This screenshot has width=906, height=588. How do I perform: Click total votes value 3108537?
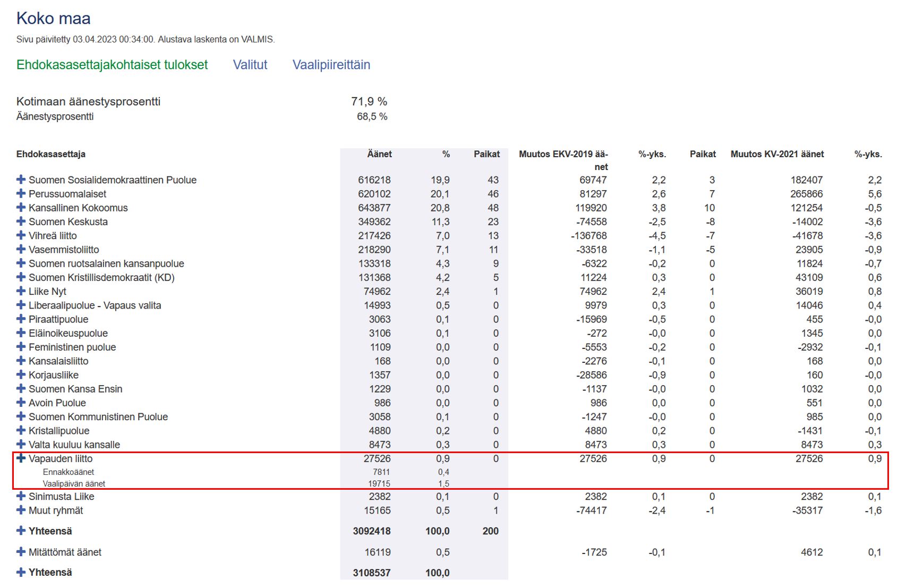pos(372,573)
